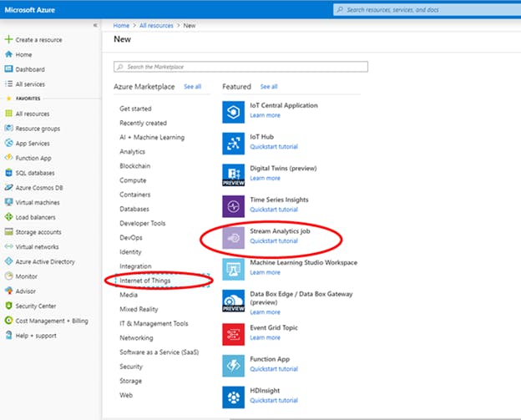Select the Containers category
Viewport: 521px width, 420px height.
coord(135,195)
